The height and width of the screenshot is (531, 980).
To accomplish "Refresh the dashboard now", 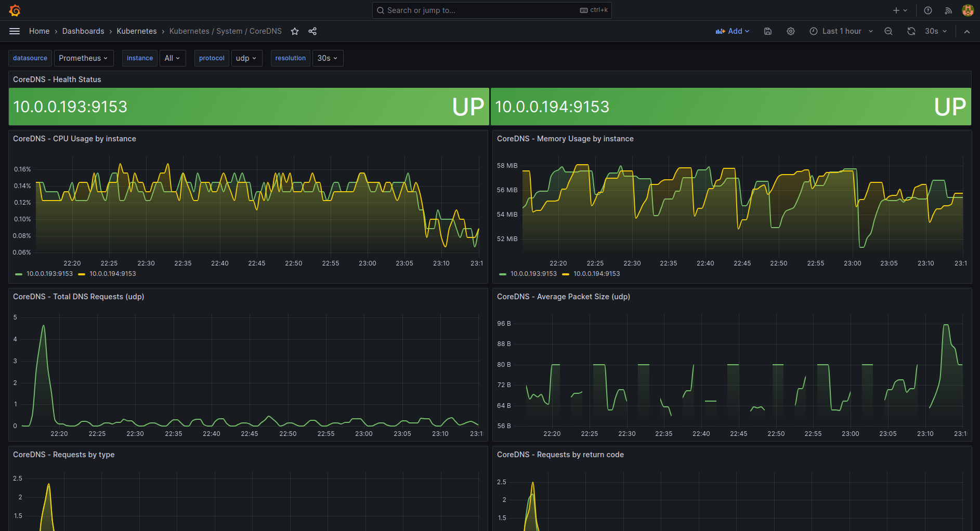I will (x=911, y=31).
